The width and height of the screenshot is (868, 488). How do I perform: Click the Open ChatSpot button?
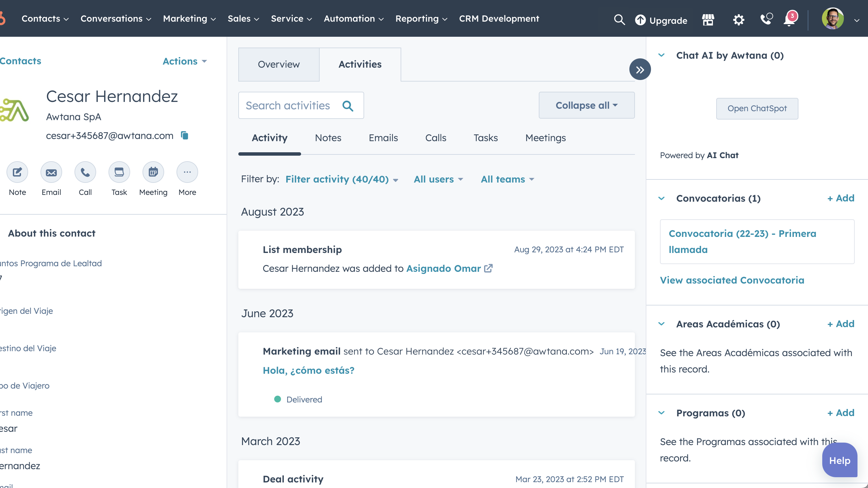(757, 108)
